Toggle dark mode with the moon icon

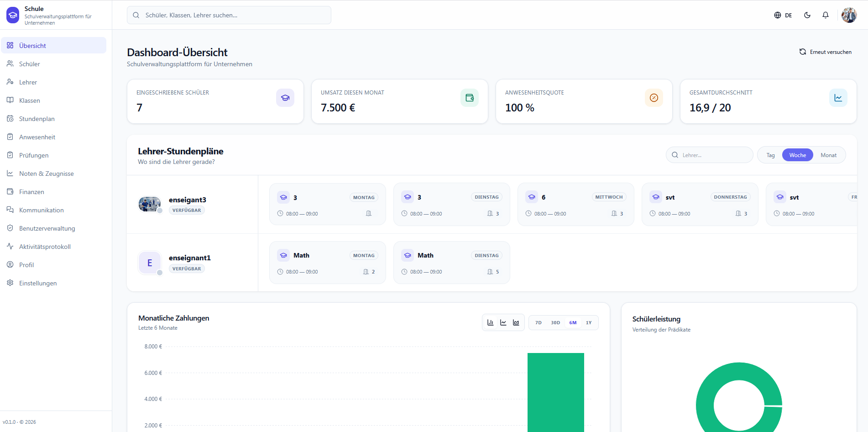click(x=807, y=15)
